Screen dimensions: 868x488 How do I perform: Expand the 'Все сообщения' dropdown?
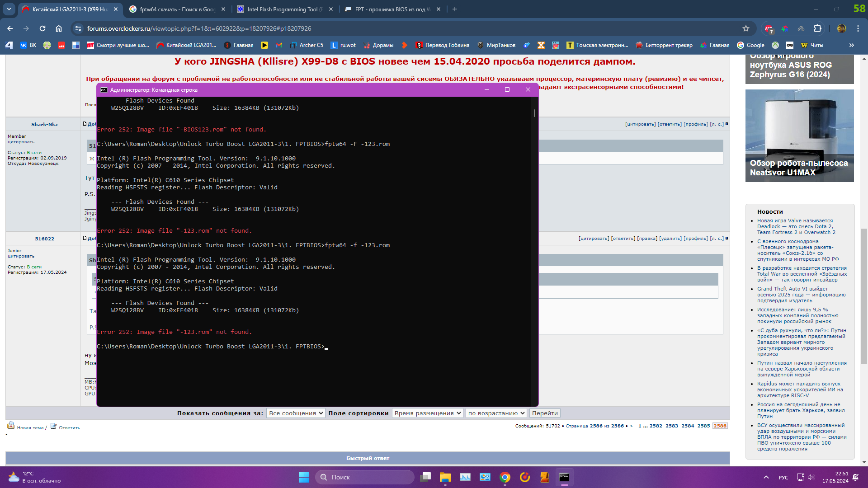click(x=296, y=413)
